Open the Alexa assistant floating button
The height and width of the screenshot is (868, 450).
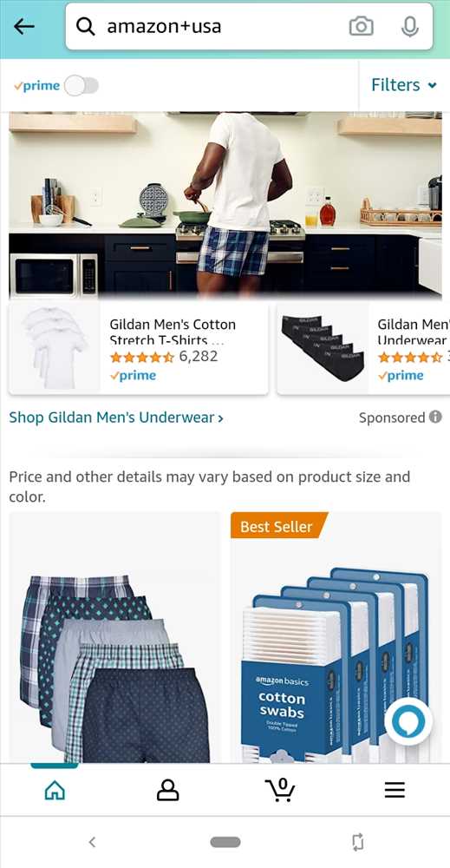click(x=408, y=722)
